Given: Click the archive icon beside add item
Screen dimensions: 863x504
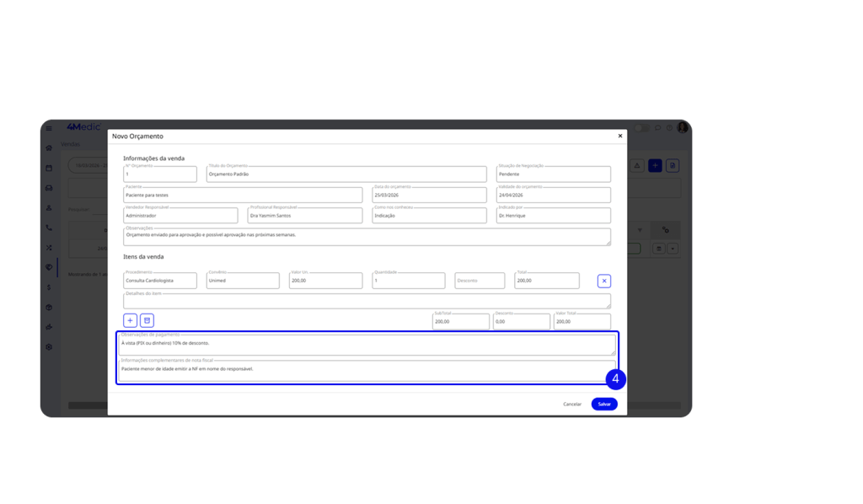Looking at the screenshot, I should click(x=147, y=320).
